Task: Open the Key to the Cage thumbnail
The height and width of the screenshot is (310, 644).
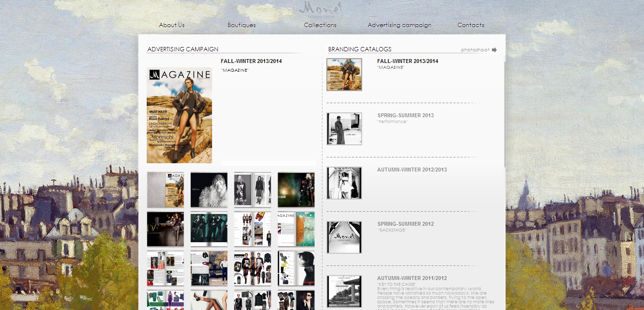Action: [x=344, y=292]
